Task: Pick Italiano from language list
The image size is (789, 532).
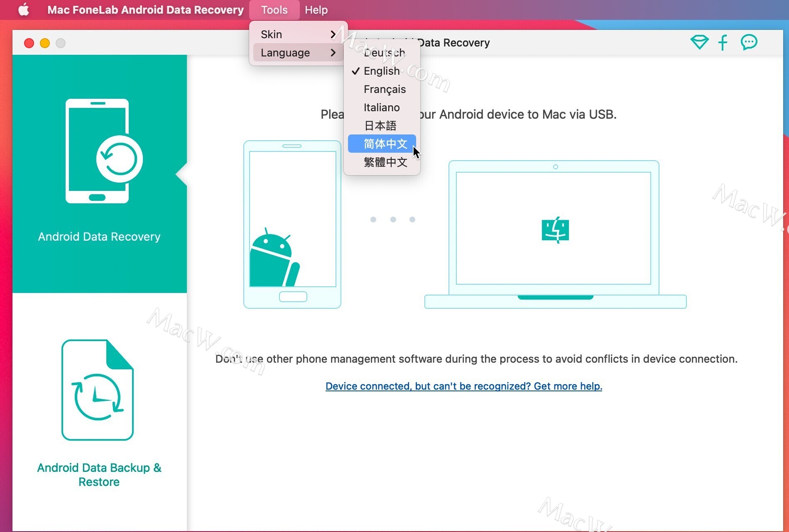Action: 382,107
